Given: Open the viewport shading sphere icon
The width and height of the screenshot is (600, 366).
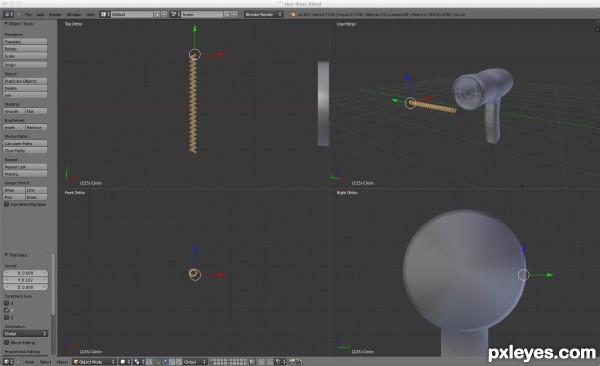Looking at the screenshot, I should click(x=126, y=361).
